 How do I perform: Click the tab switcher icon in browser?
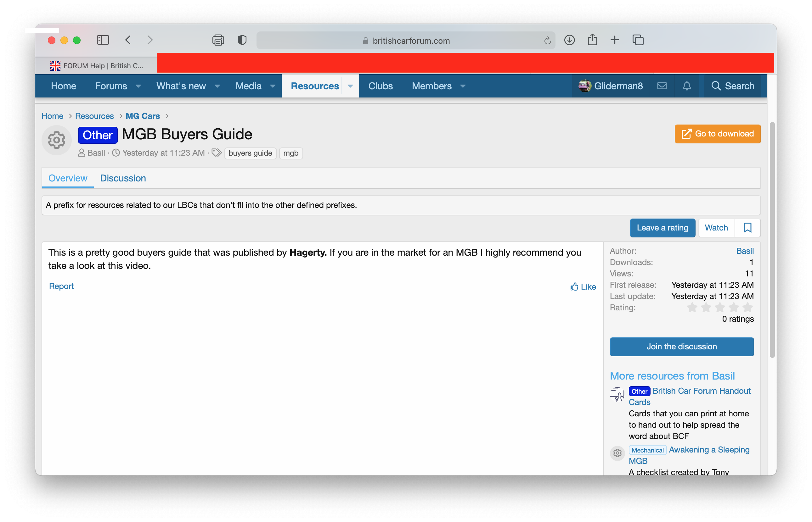click(638, 40)
